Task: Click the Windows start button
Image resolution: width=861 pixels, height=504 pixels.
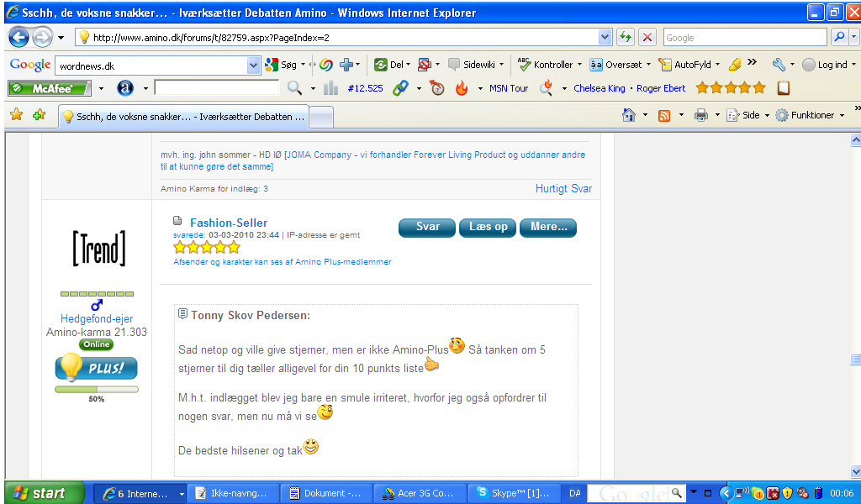Action: [x=44, y=493]
